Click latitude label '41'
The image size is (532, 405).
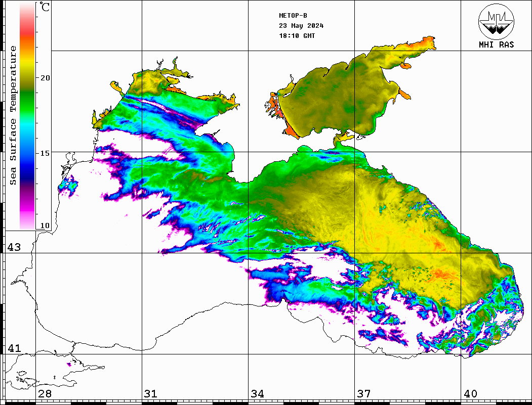tap(14, 348)
